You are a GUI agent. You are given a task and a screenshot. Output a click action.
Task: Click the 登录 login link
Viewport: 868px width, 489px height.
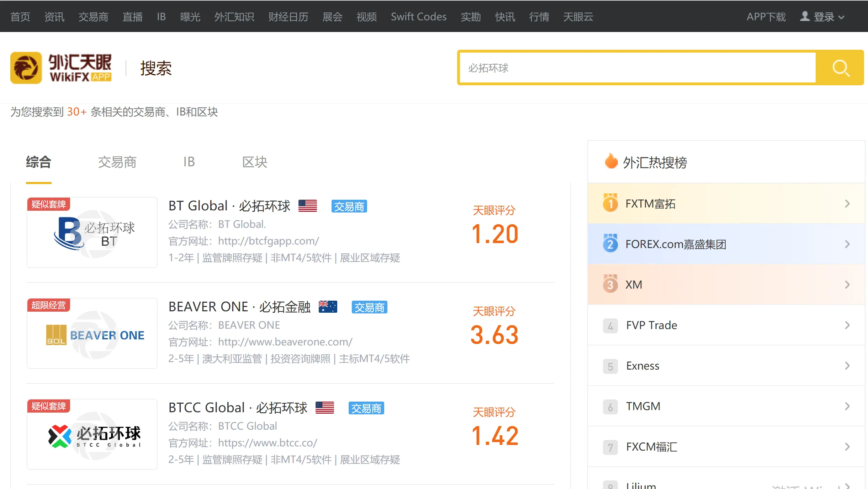(x=824, y=17)
